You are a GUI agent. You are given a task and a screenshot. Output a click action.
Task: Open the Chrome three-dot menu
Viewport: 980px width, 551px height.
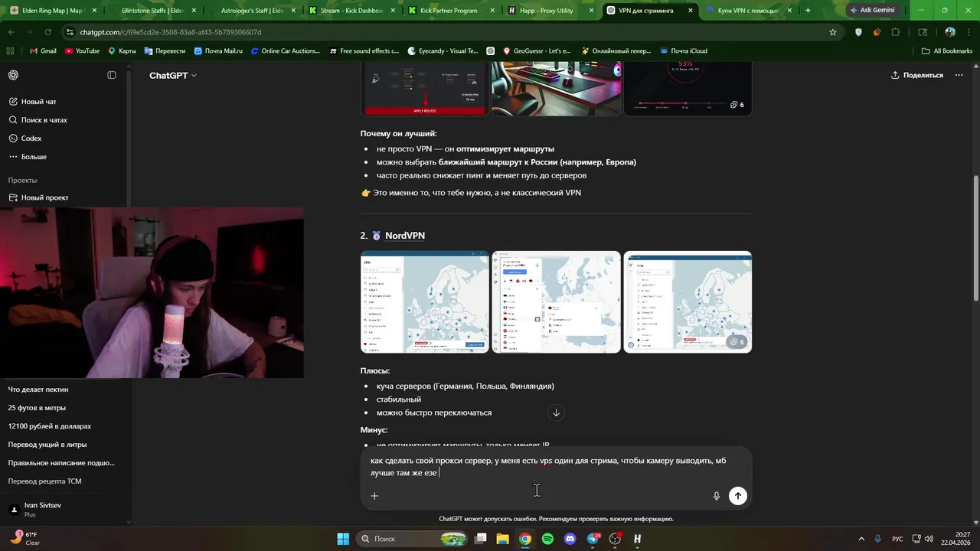pyautogui.click(x=969, y=32)
